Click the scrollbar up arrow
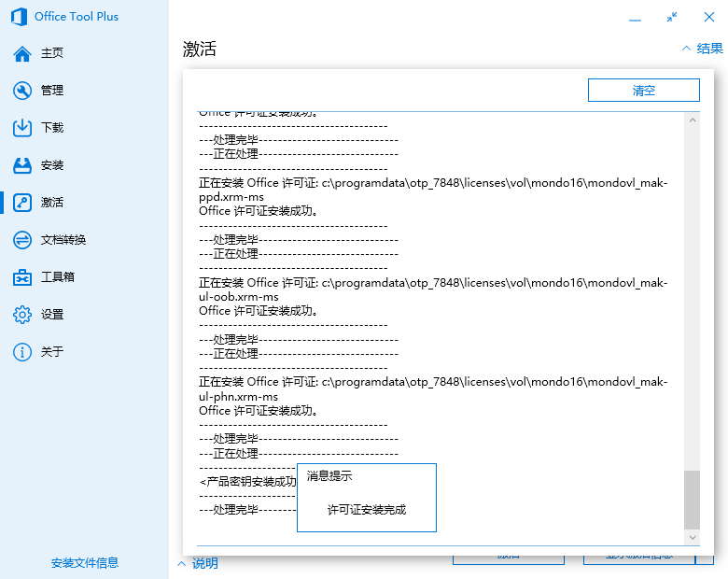The width and height of the screenshot is (728, 579). (x=693, y=120)
